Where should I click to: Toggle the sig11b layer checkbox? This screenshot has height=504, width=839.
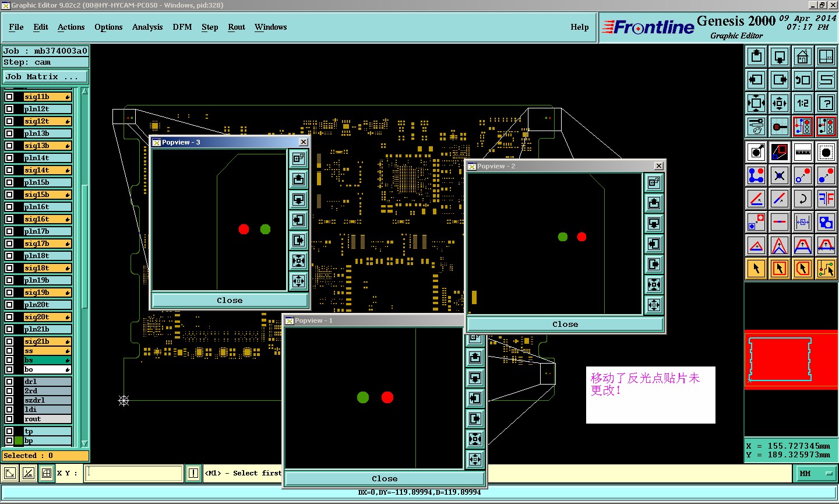(x=9, y=97)
